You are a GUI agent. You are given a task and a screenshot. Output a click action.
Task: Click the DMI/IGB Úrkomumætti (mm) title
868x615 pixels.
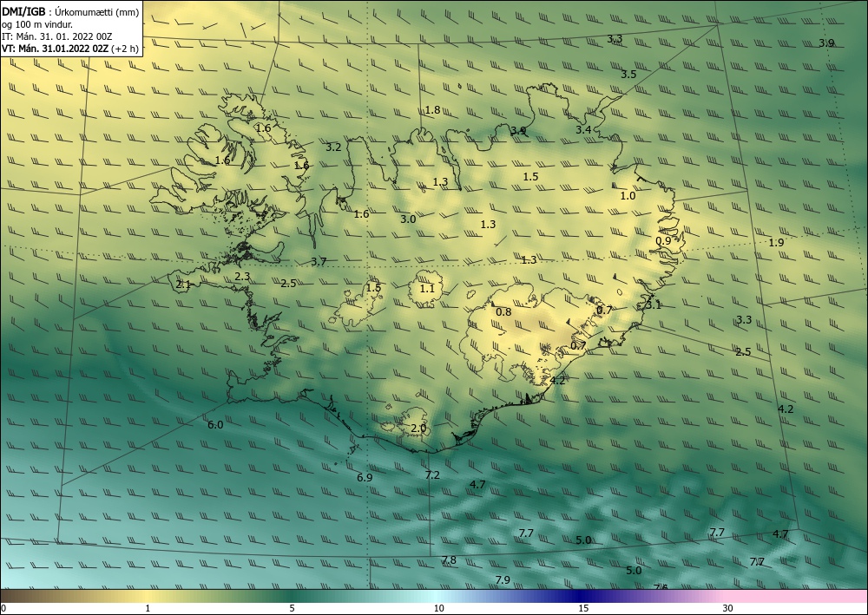pyautogui.click(x=70, y=12)
